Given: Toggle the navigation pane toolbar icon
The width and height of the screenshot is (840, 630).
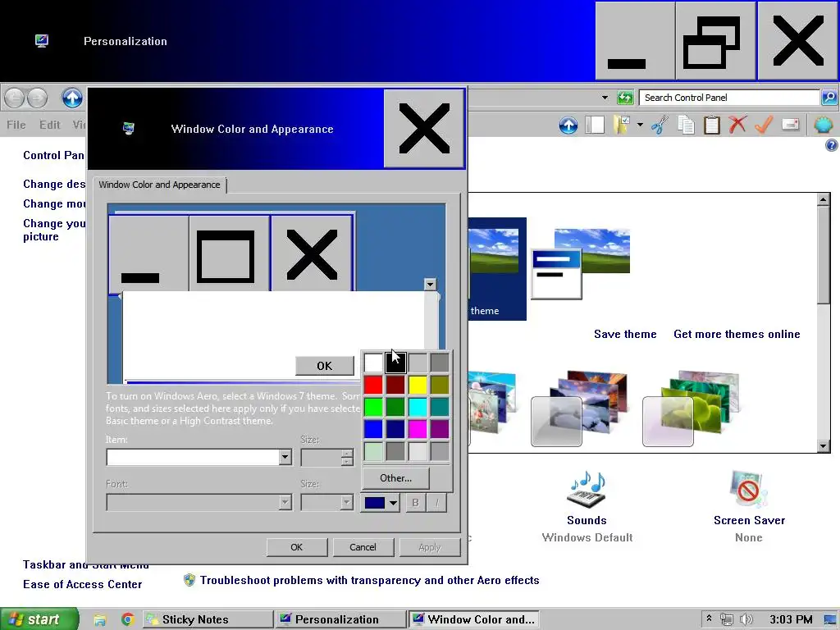Looking at the screenshot, I should click(595, 126).
